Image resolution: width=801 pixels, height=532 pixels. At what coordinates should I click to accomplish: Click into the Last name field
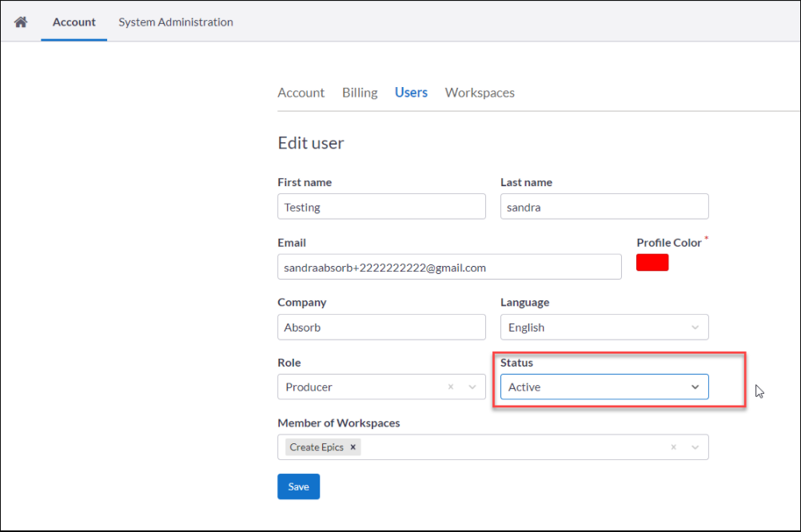click(x=604, y=207)
